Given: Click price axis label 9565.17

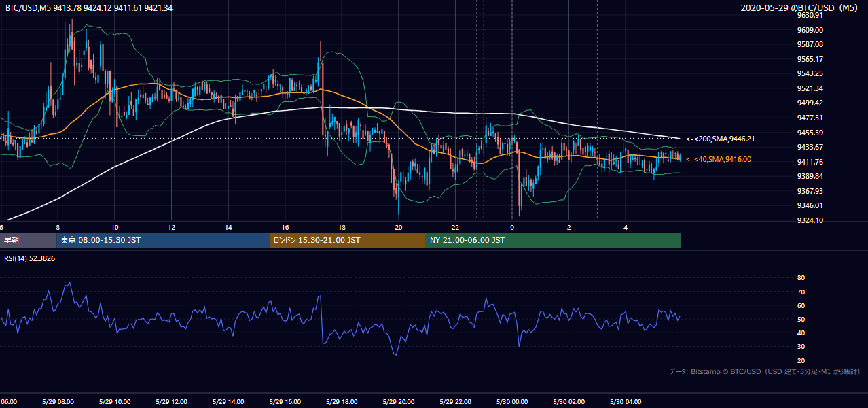Looking at the screenshot, I should click(810, 59).
